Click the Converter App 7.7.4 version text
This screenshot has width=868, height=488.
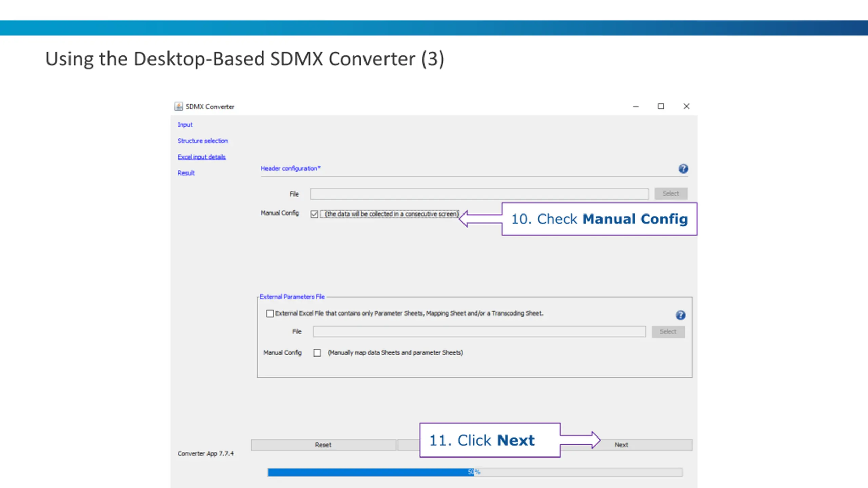tap(205, 453)
